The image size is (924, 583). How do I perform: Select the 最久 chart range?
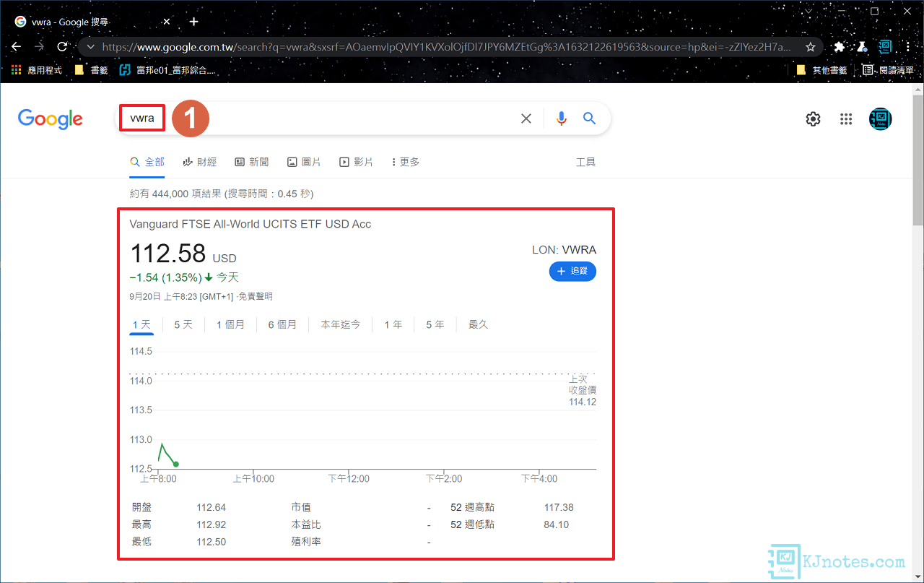pyautogui.click(x=479, y=325)
